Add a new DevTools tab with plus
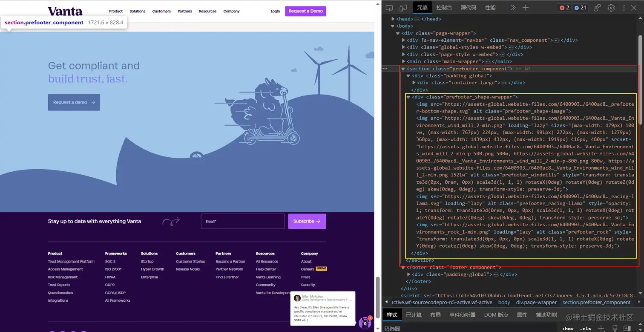This screenshot has width=644, height=332. (x=526, y=8)
